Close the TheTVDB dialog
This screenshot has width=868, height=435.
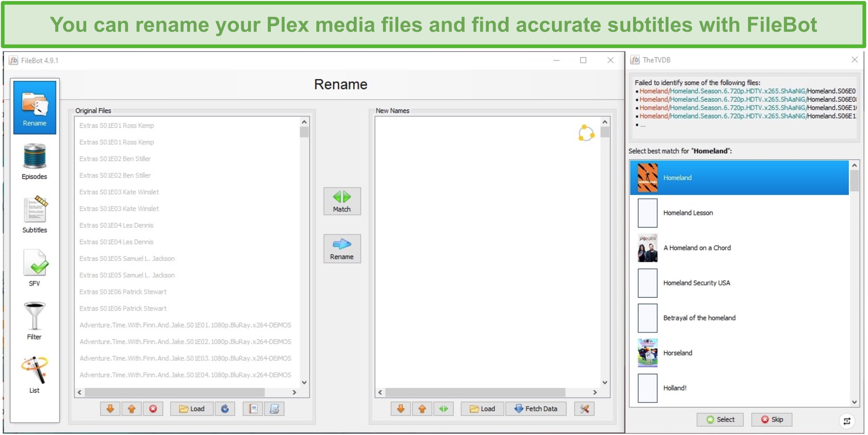click(x=855, y=60)
